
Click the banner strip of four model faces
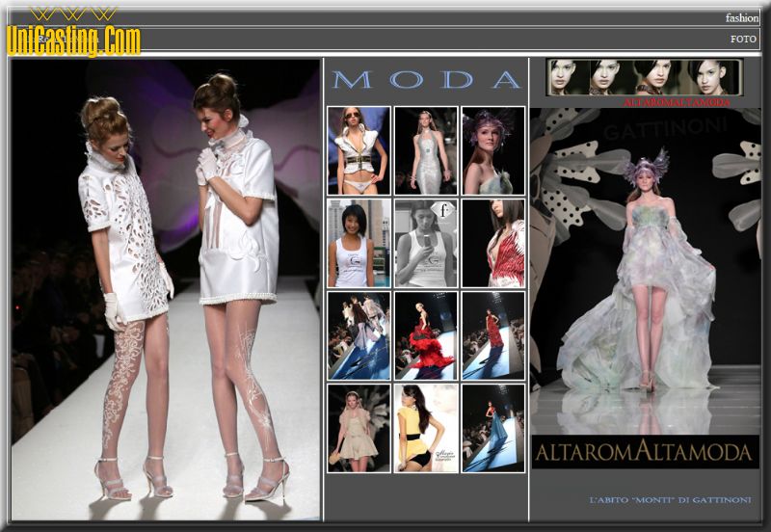pyautogui.click(x=644, y=77)
